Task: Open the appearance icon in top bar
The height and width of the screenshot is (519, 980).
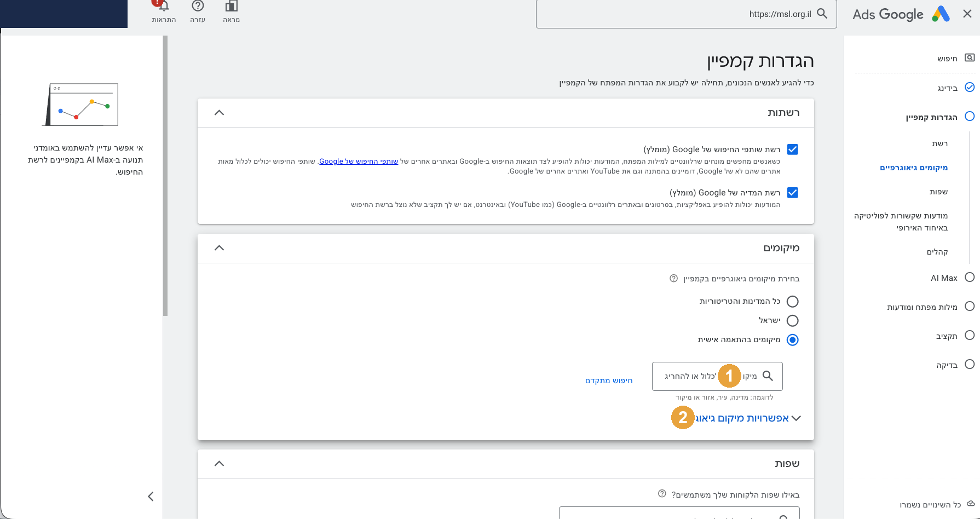Action: click(x=232, y=6)
